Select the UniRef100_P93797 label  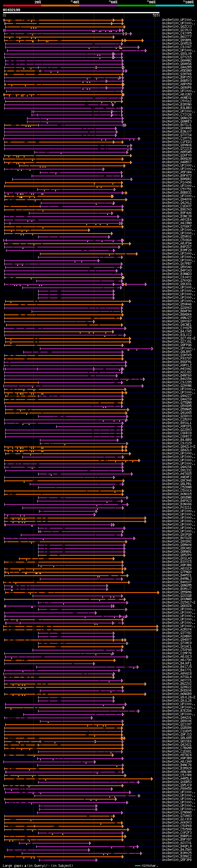click(177, 359)
